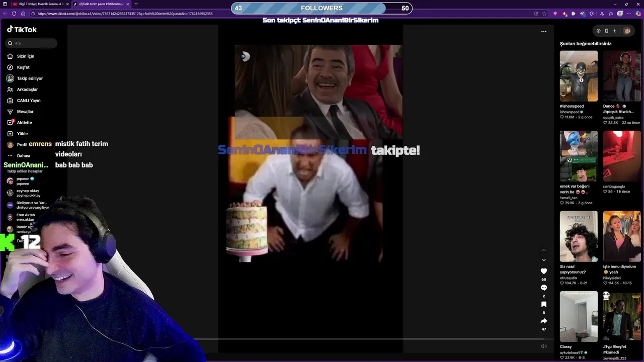Pause the Fatih Terim cake video
The width and height of the screenshot is (644, 362).
point(310,189)
